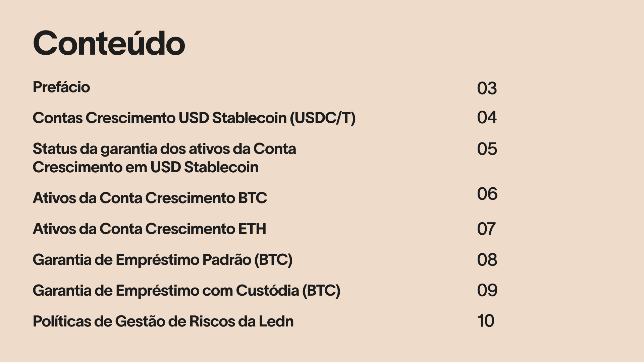The image size is (644, 362).
Task: Select page number 09
Action: pos(487,291)
